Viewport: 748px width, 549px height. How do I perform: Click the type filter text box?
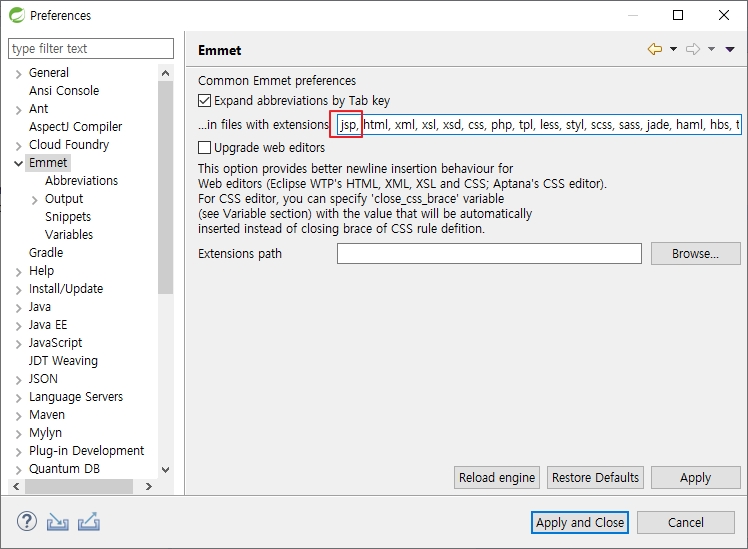(91, 49)
